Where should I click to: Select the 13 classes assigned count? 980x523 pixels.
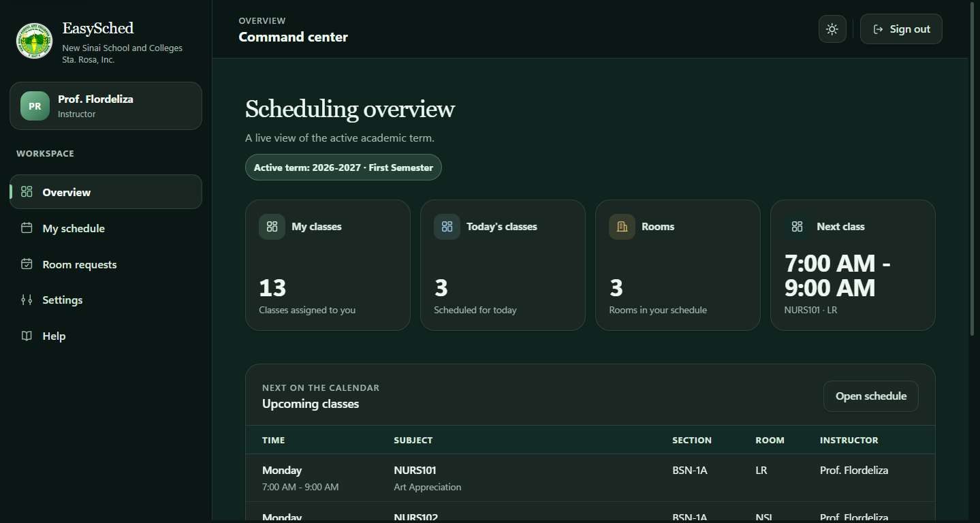tap(272, 288)
